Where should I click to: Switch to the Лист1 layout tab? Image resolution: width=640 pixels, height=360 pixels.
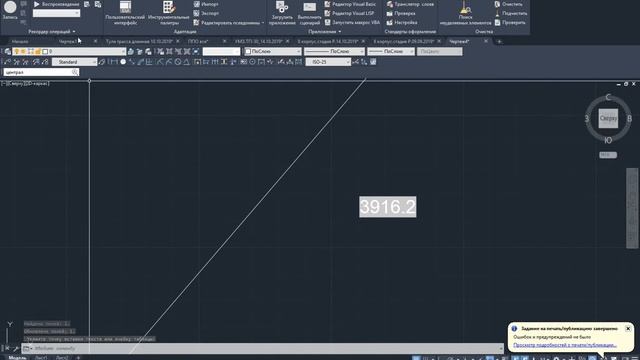[41, 358]
